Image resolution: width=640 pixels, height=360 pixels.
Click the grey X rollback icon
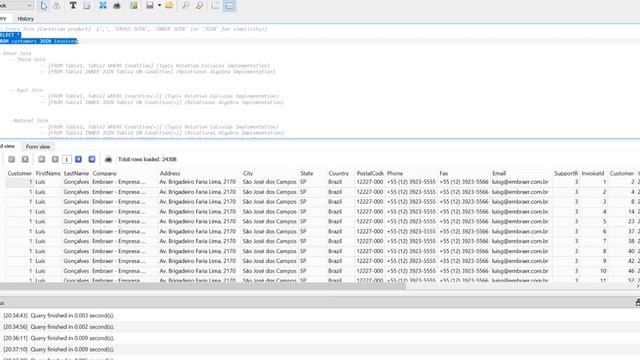25,159
